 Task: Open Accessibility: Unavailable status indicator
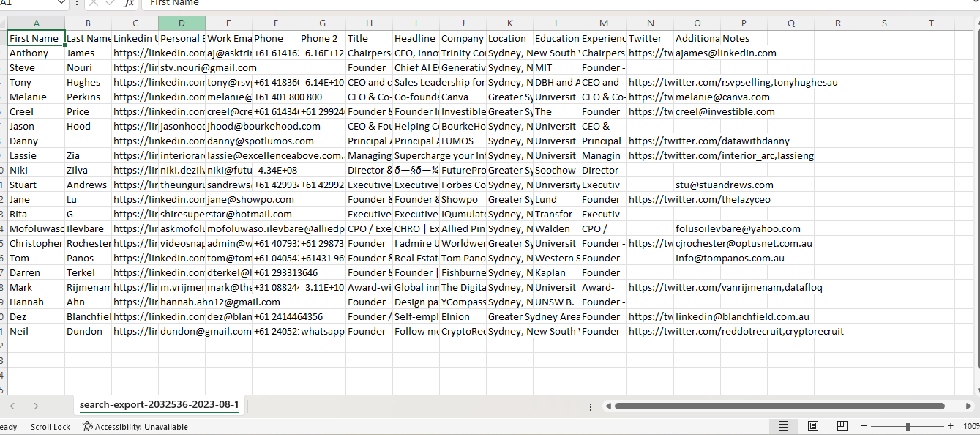(135, 427)
